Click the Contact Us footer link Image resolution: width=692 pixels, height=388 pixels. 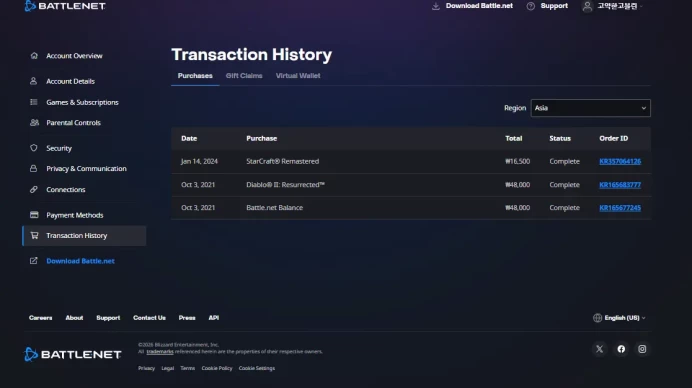149,318
